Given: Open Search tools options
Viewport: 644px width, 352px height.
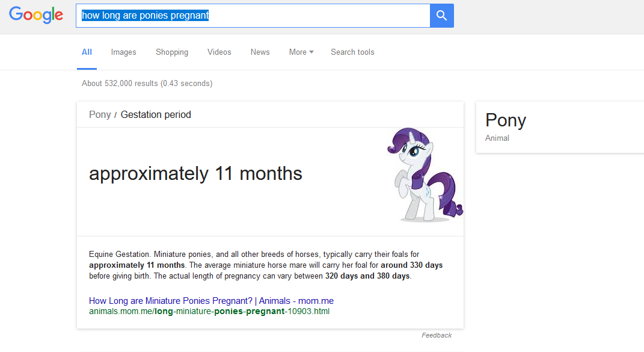Looking at the screenshot, I should pos(352,52).
